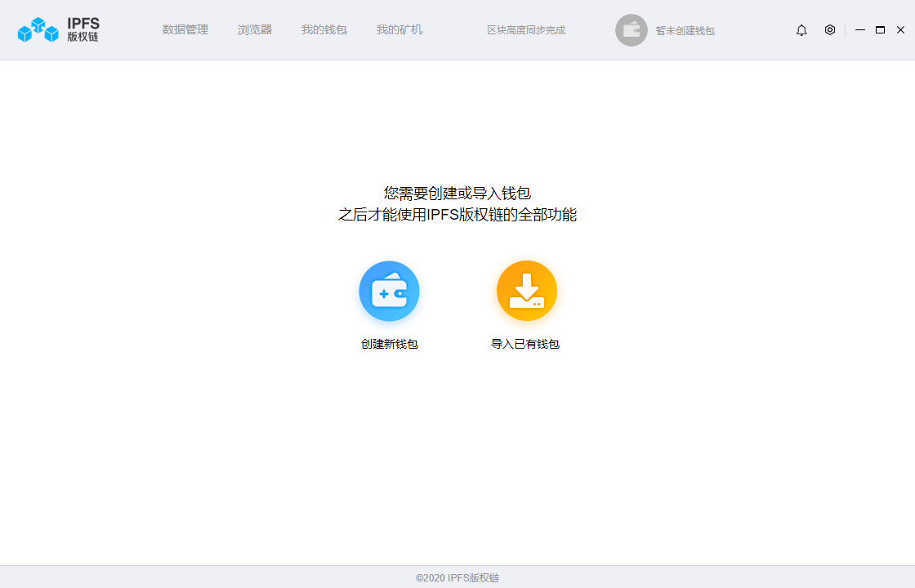Click the wallet with plus sign icon
The height and width of the screenshot is (588, 915).
coord(389,291)
